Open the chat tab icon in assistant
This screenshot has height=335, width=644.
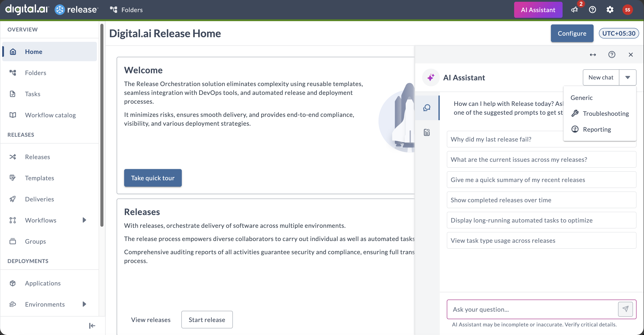[427, 108]
